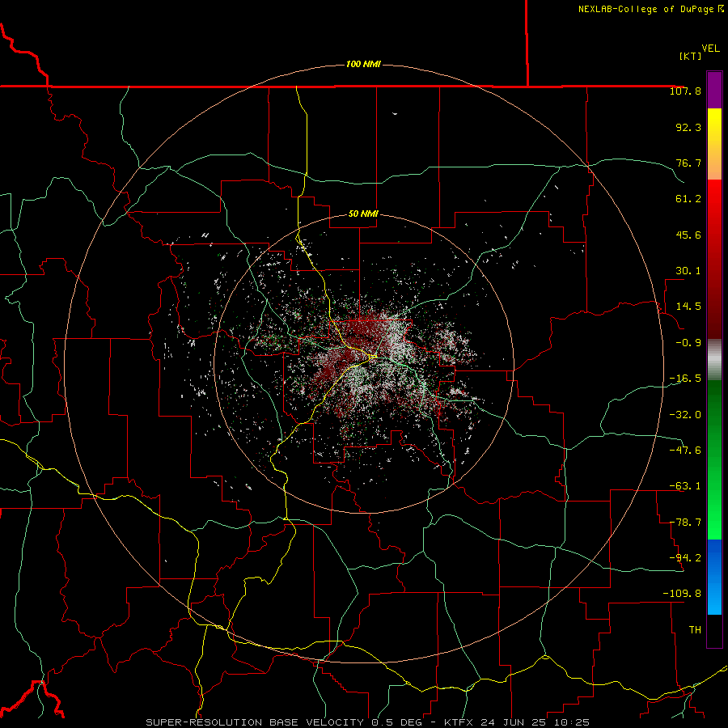Click the VEL legend title
The image size is (728, 728).
pos(710,49)
